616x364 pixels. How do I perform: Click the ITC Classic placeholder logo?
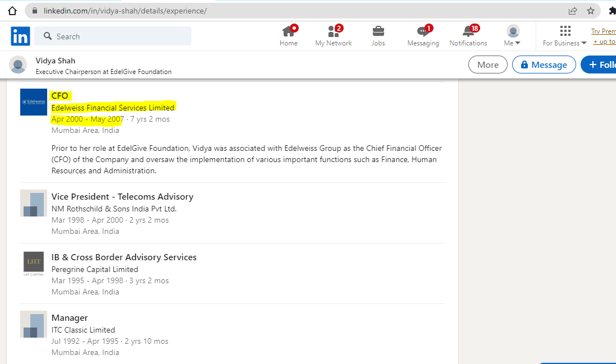click(x=34, y=324)
